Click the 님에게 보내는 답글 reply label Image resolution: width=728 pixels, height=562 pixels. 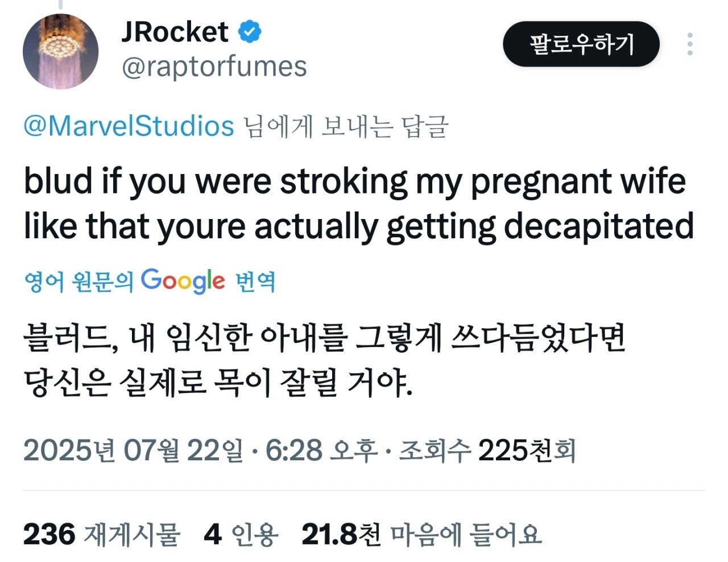point(346,126)
